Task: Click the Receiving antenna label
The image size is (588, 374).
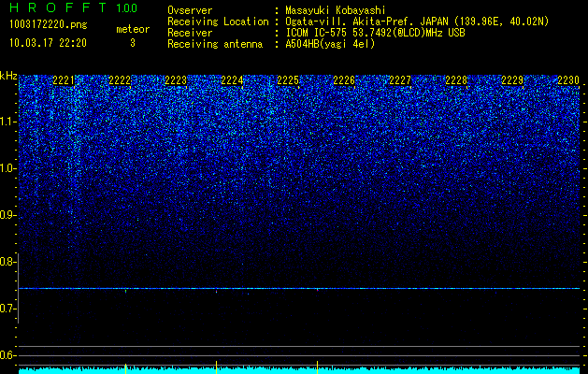Action: pyautogui.click(x=215, y=44)
